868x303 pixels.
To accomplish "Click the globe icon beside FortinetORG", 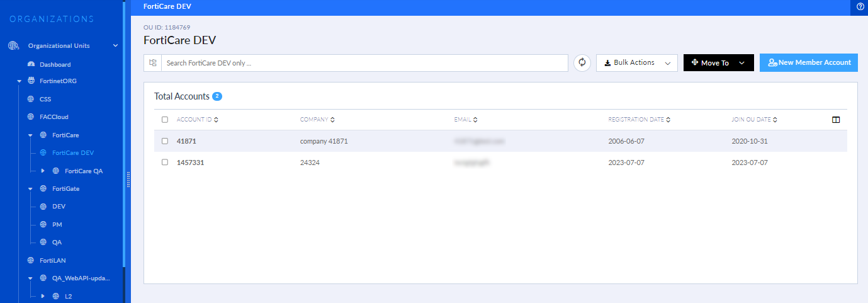I will pyautogui.click(x=31, y=81).
